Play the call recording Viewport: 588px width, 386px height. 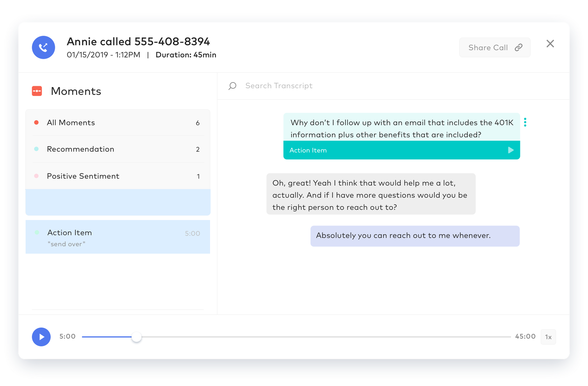pos(41,337)
